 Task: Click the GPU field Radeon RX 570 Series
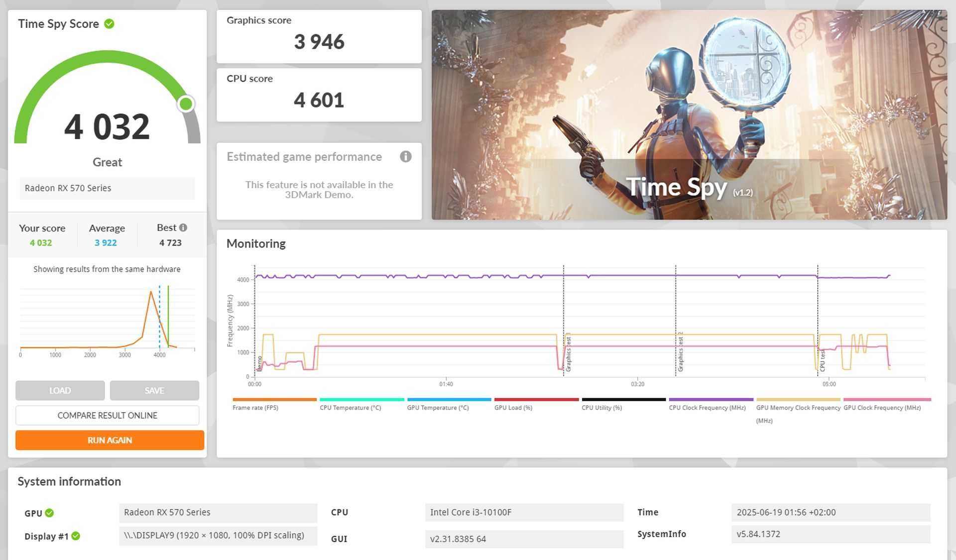218,513
